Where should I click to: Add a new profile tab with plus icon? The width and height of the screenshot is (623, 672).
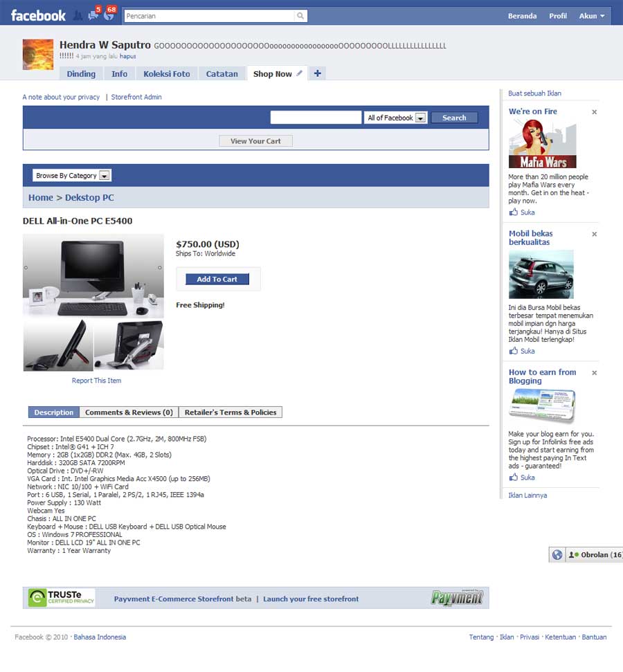(x=317, y=73)
